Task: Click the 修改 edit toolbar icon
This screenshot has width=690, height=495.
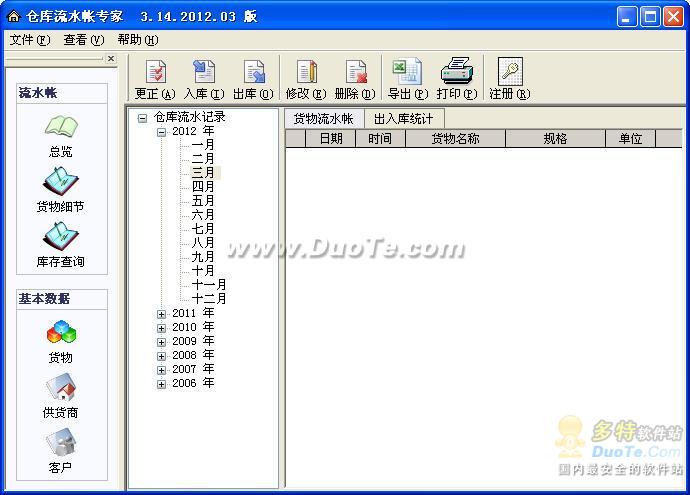Action: [x=307, y=71]
